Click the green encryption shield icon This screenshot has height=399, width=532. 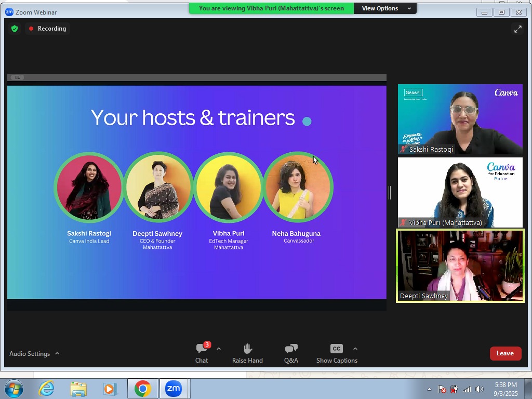pos(15,29)
